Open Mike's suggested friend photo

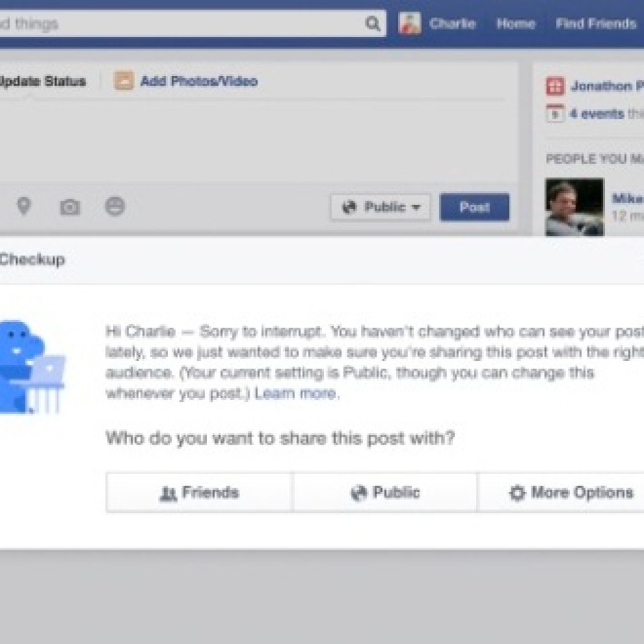tap(574, 207)
